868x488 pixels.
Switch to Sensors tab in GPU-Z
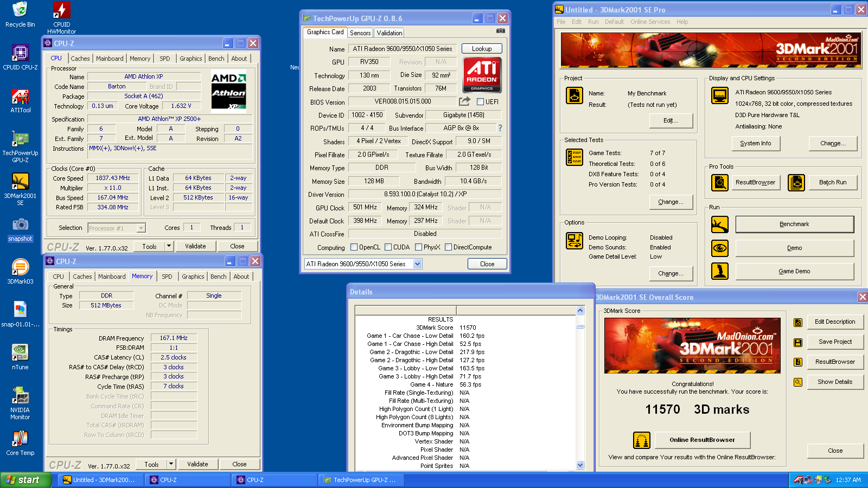(360, 33)
